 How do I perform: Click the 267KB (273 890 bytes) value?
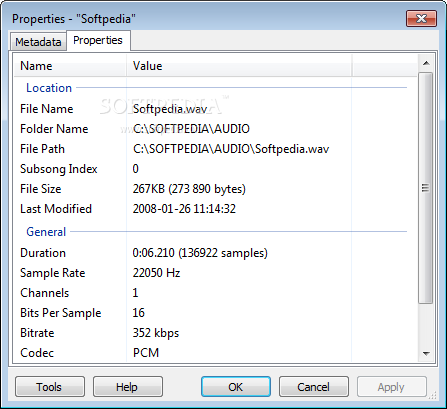(189, 189)
